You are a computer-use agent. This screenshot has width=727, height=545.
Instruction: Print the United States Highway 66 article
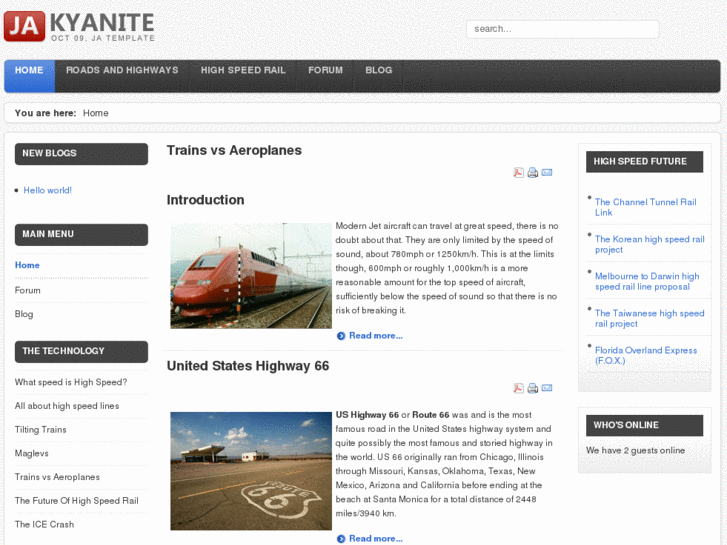coord(533,388)
